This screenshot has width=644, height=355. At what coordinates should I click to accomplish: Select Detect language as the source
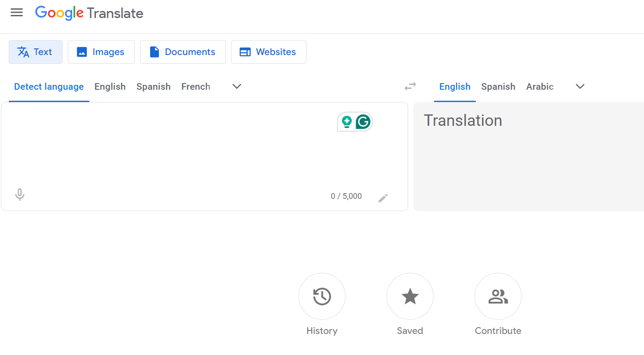(48, 86)
